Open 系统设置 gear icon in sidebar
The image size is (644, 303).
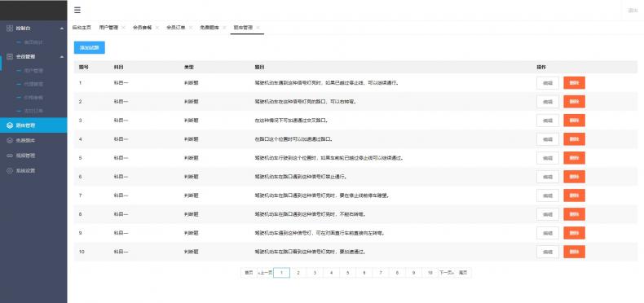pos(11,170)
